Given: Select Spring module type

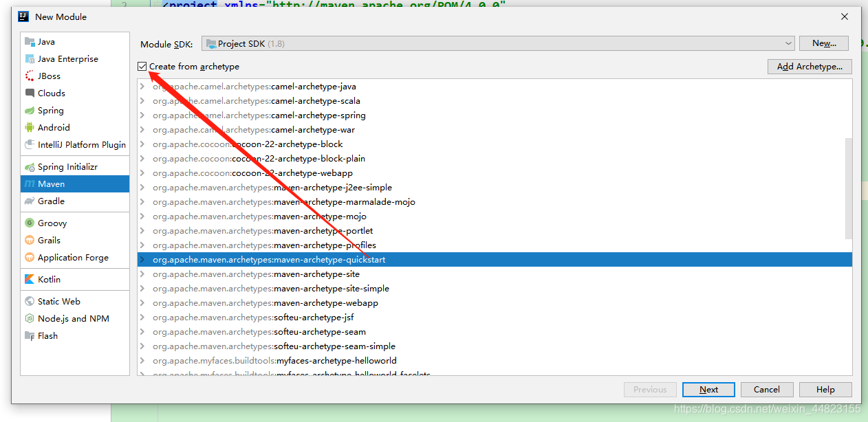Looking at the screenshot, I should (75, 110).
